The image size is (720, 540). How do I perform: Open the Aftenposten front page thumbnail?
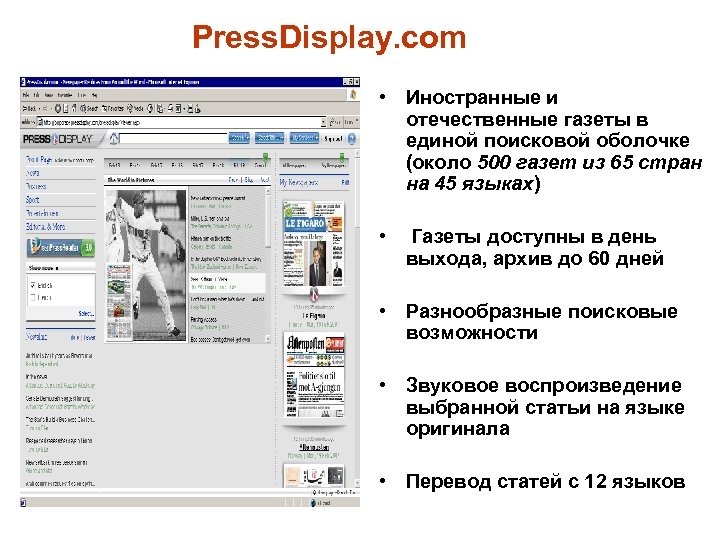(x=315, y=377)
